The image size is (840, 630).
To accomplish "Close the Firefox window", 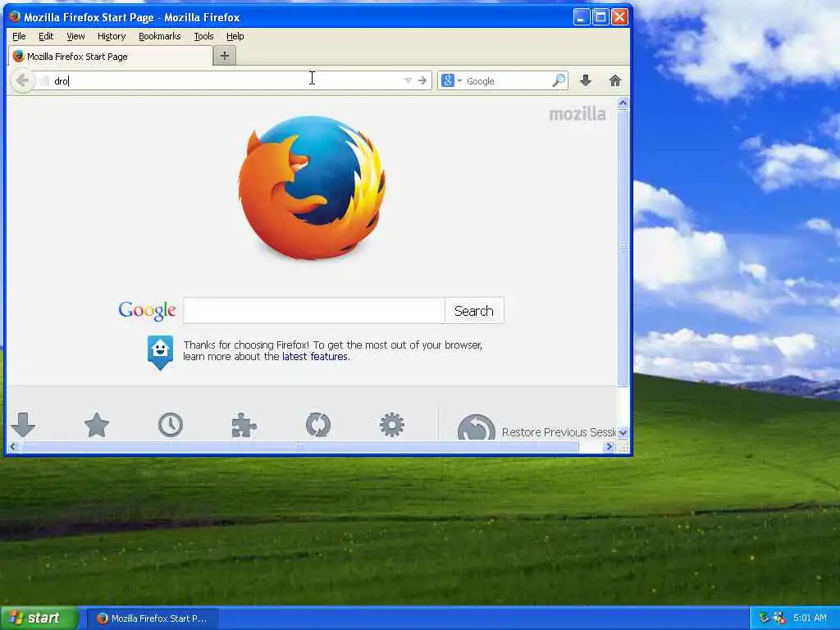I will tap(620, 17).
